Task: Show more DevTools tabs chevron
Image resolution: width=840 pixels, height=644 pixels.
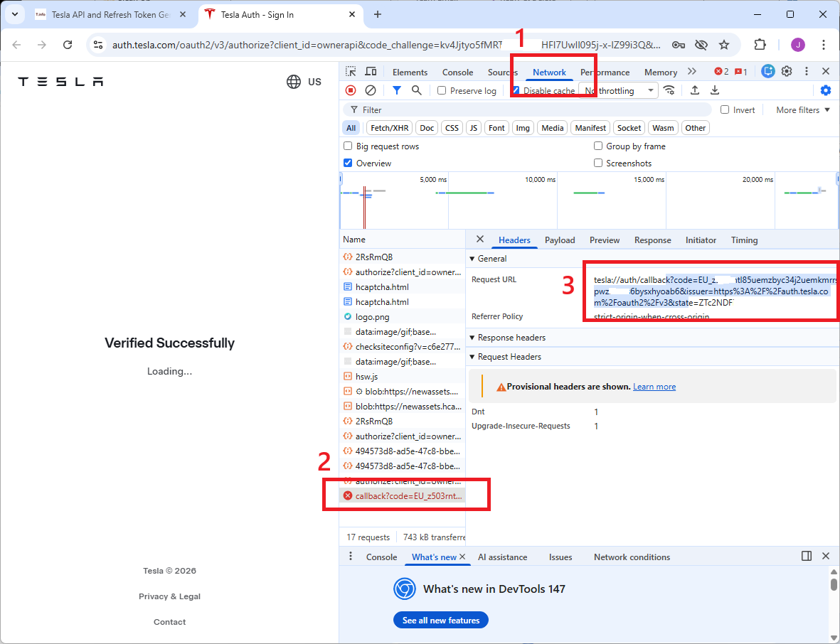Action: pos(692,71)
